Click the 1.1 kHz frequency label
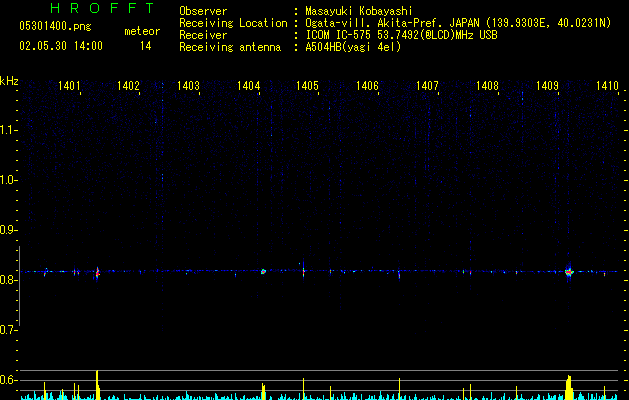Image resolution: width=629 pixels, height=400 pixels. (8, 130)
